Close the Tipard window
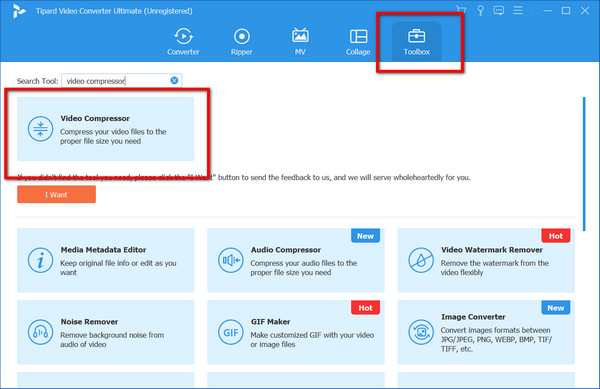Image resolution: width=600 pixels, height=389 pixels. (585, 10)
